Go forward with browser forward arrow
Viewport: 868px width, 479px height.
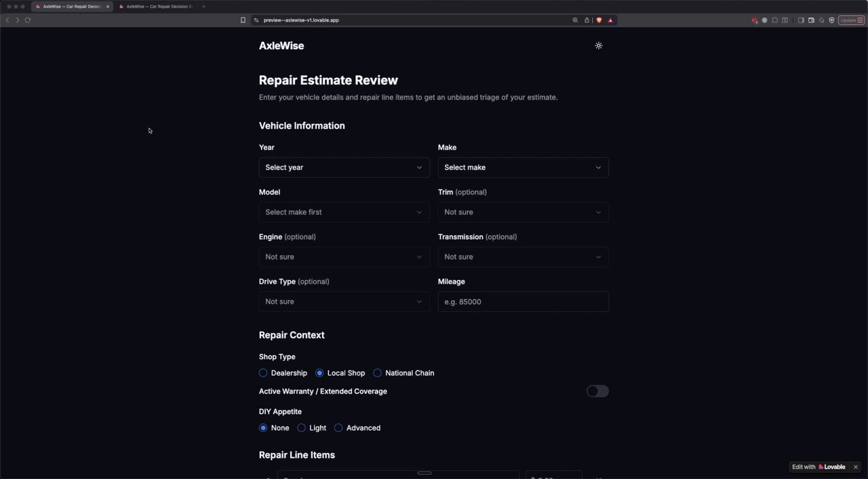(x=18, y=20)
